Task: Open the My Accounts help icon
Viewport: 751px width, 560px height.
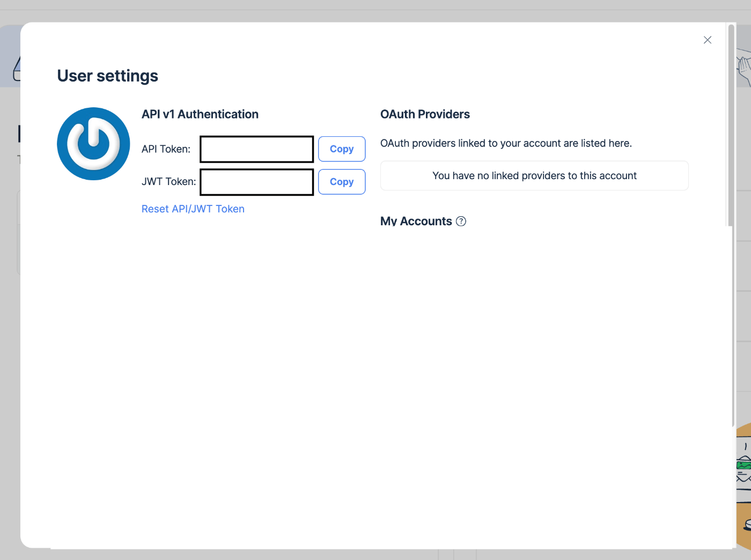Action: 461,221
